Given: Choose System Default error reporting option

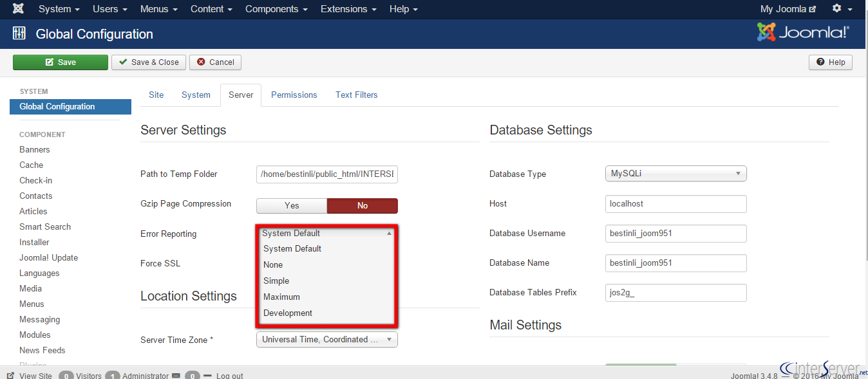Looking at the screenshot, I should point(327,249).
